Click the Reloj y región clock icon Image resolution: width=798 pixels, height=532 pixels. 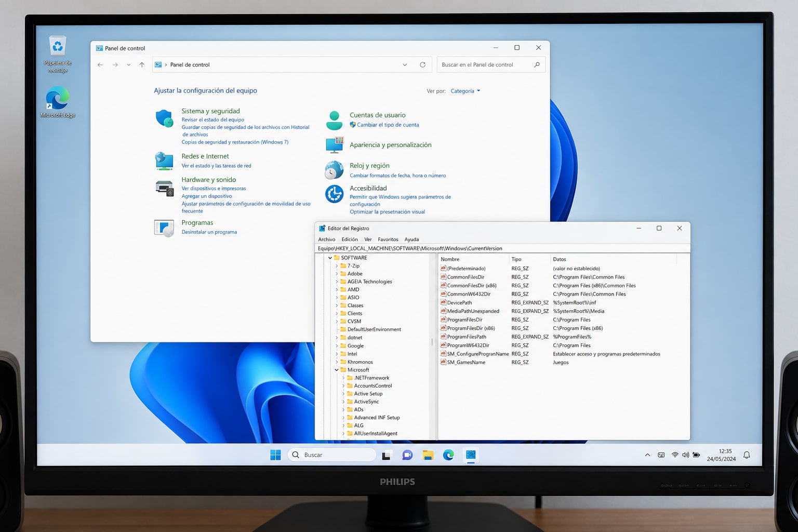pyautogui.click(x=334, y=170)
